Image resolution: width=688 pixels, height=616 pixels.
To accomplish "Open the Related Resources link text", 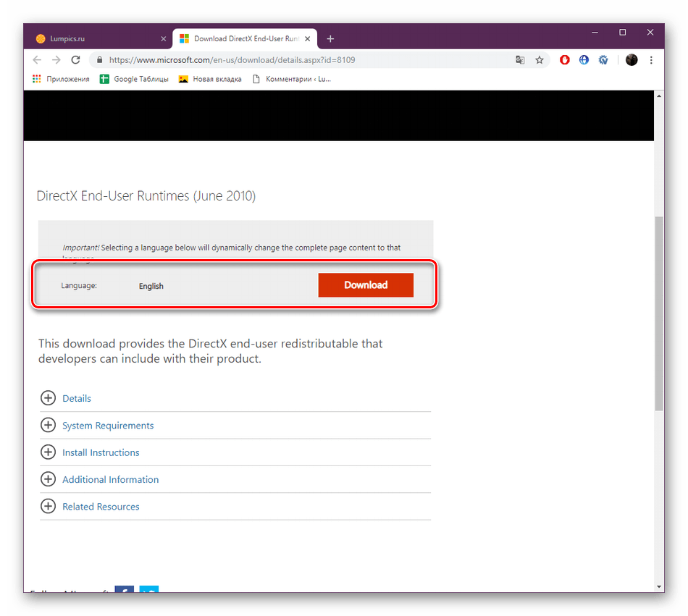I will coord(101,507).
